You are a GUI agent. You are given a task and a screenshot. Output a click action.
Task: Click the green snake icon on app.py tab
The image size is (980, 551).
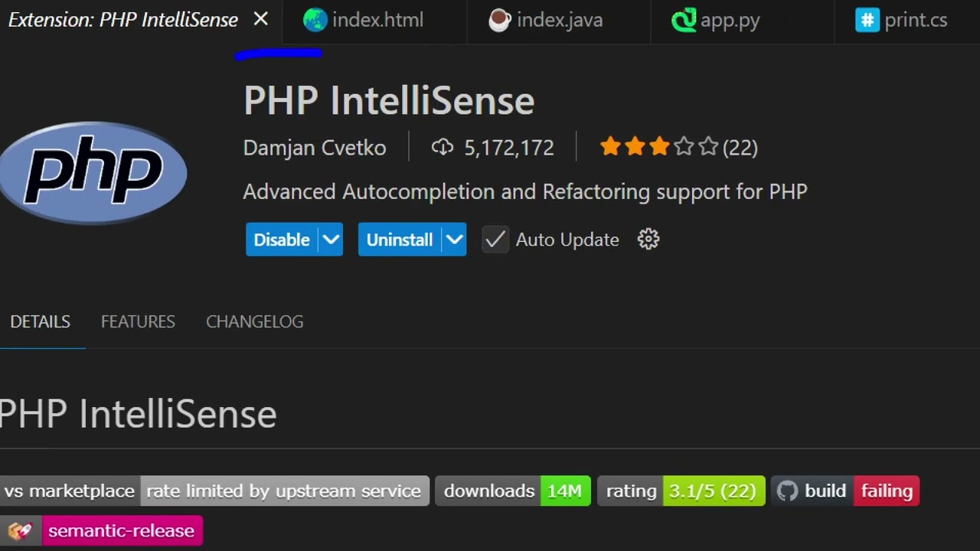pos(684,20)
